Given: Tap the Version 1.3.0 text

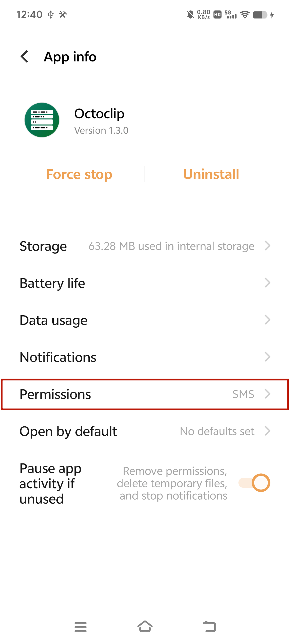Looking at the screenshot, I should pos(101,130).
